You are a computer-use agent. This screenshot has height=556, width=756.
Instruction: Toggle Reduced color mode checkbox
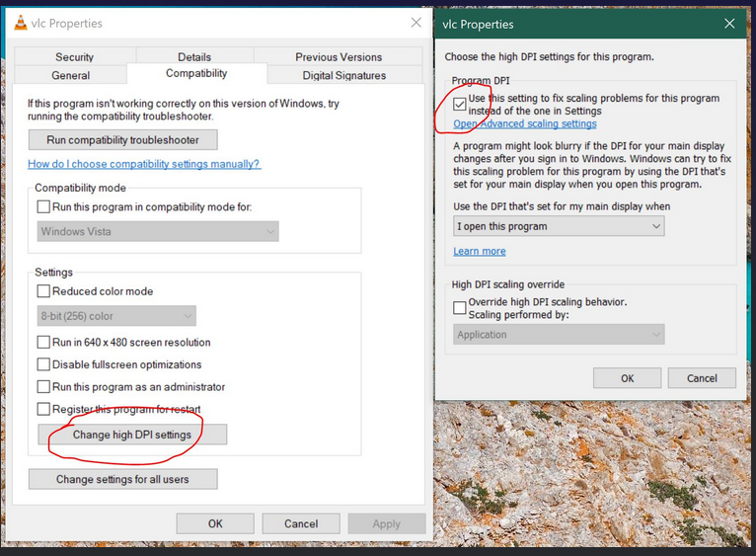coord(43,291)
